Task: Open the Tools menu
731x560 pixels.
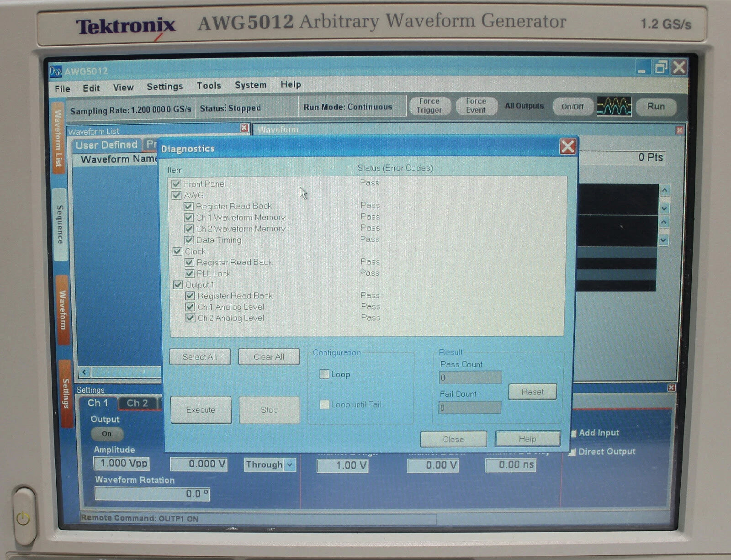Action: 209,85
